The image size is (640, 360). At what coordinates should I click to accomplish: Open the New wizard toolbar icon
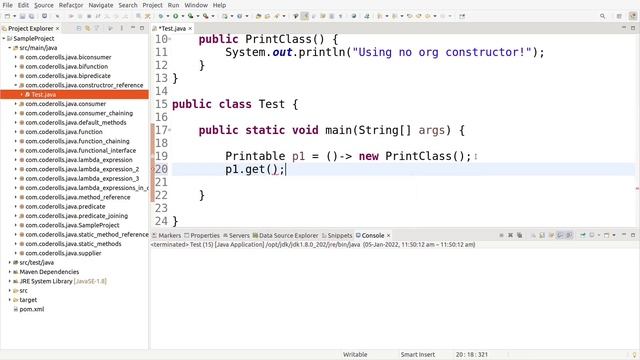[x=7, y=16]
